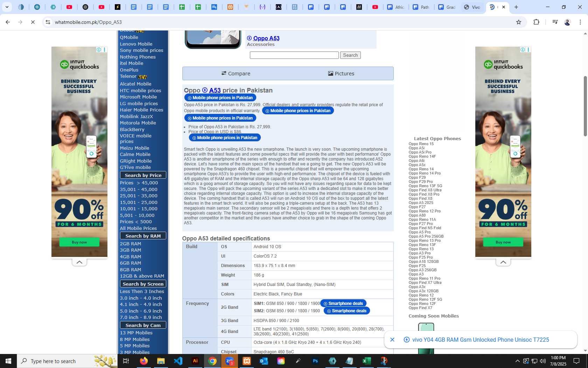Click Buy now on right QuickBooks ad
Viewport: 588px width, 368px height.
[503, 242]
